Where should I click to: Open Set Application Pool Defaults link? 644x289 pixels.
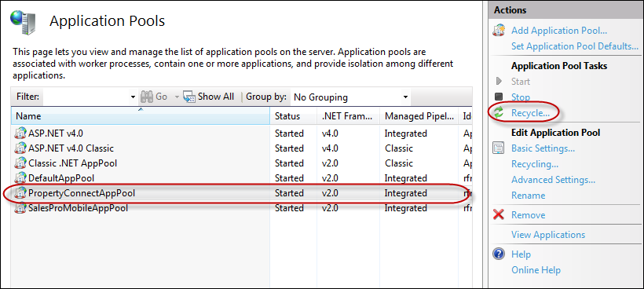(575, 46)
